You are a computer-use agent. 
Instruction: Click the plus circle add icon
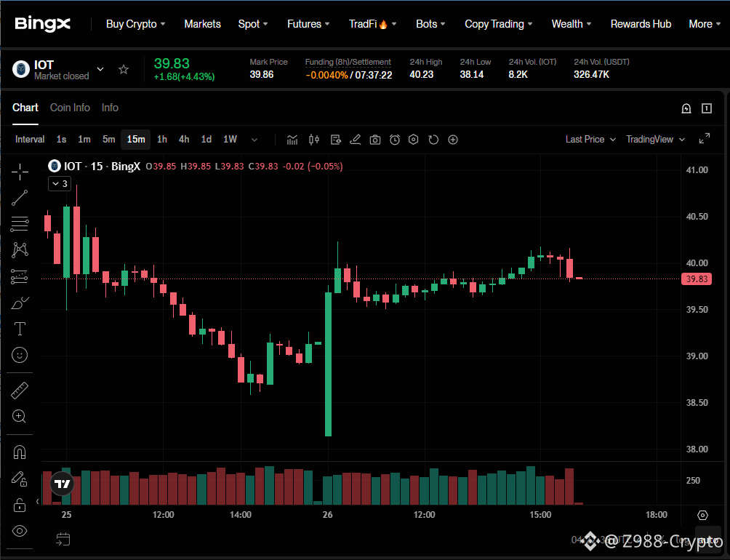click(453, 140)
